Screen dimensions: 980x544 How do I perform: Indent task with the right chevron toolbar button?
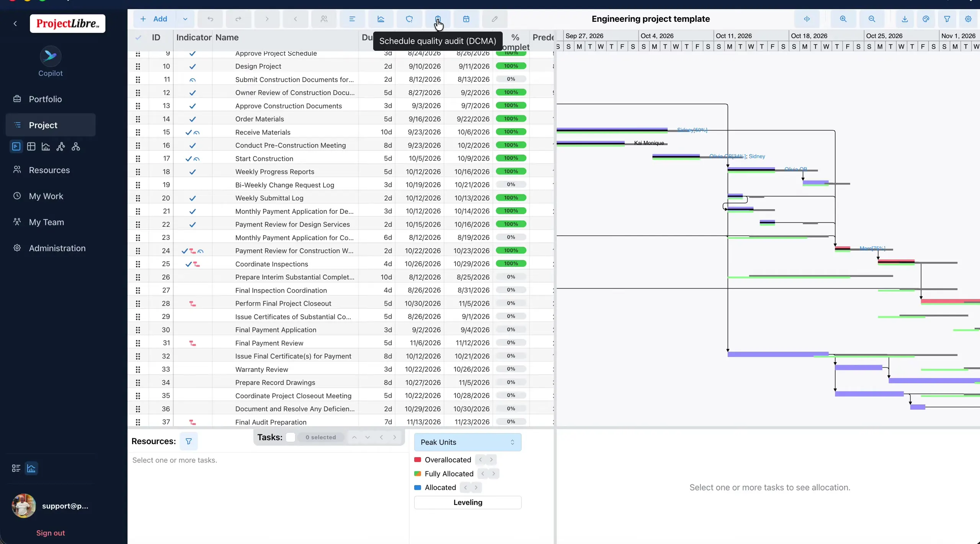[x=267, y=19]
